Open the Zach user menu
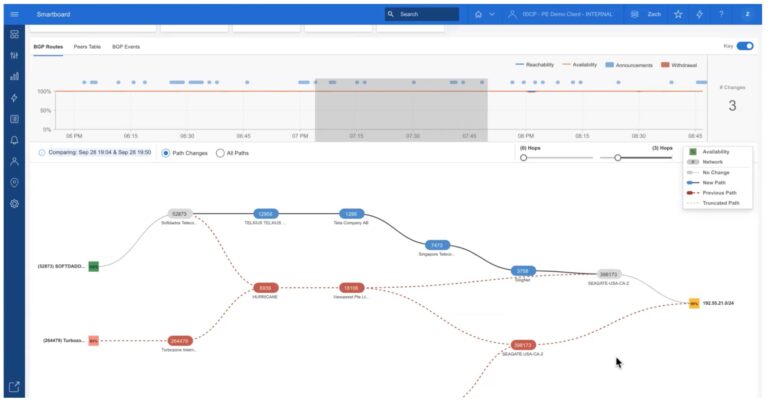 (x=646, y=14)
